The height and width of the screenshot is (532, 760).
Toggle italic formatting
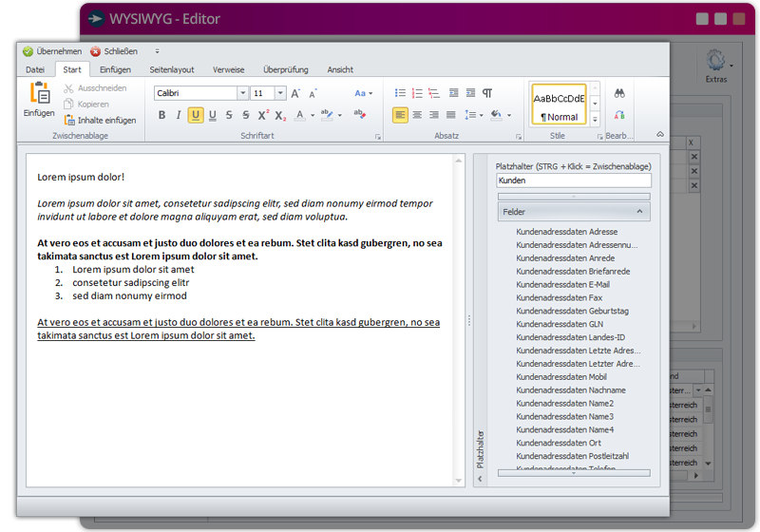(179, 115)
